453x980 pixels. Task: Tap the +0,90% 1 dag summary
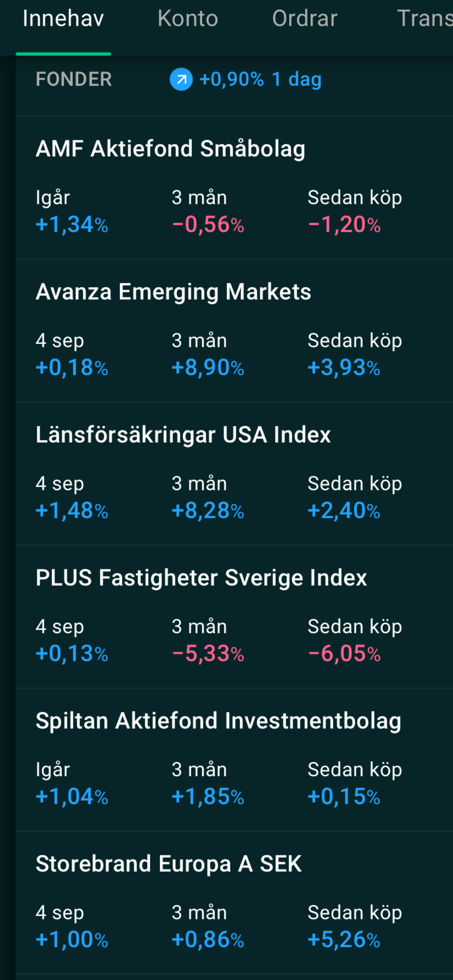click(x=260, y=79)
